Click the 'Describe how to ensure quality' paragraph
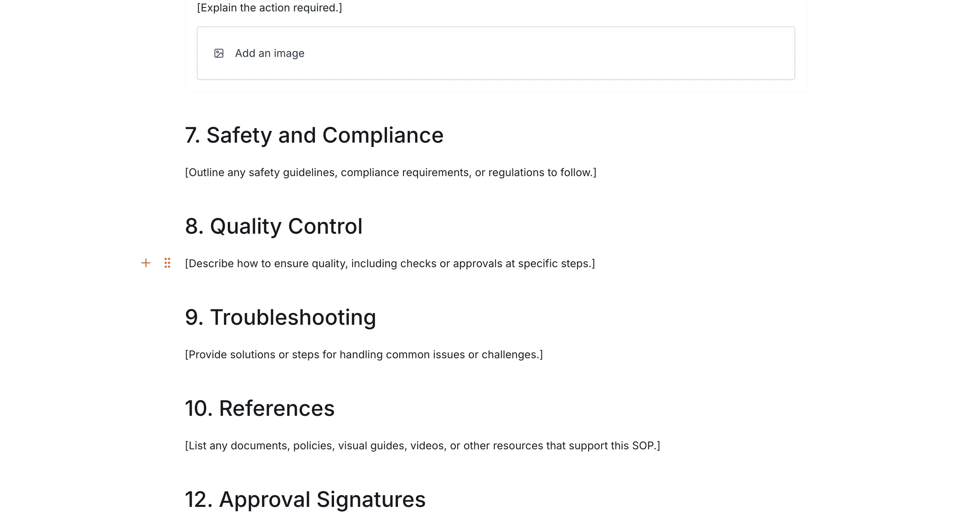 click(390, 263)
